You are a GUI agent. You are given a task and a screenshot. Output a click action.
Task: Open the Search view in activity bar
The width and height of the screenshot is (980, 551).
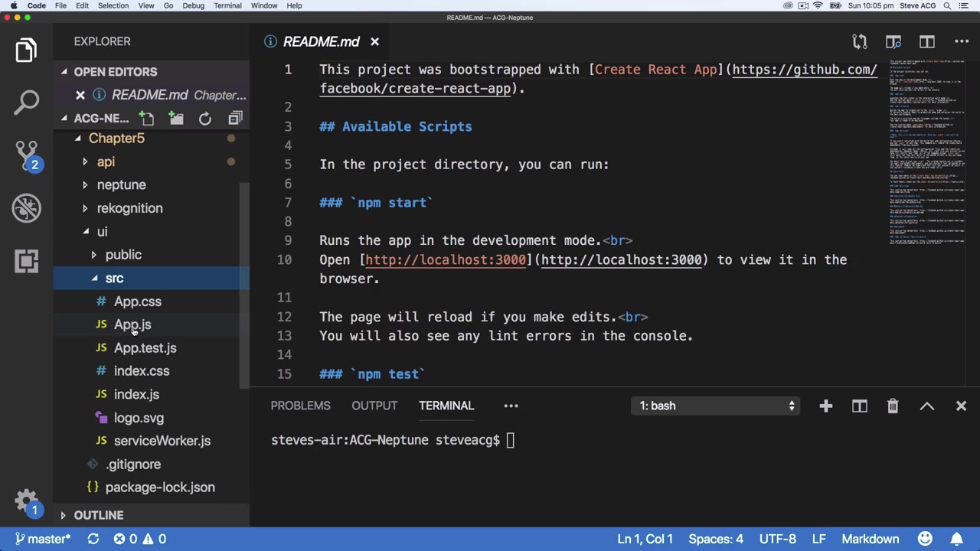(x=26, y=102)
